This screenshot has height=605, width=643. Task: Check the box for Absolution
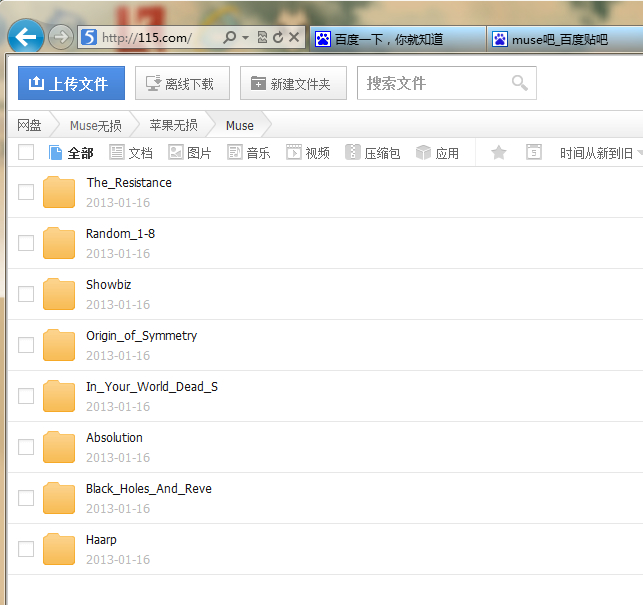point(26,447)
